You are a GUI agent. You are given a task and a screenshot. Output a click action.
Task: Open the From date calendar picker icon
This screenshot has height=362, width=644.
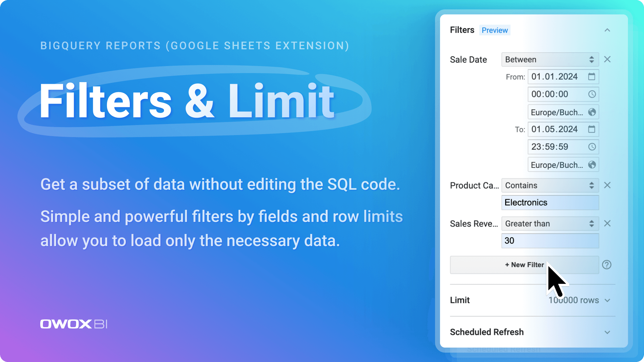click(592, 77)
